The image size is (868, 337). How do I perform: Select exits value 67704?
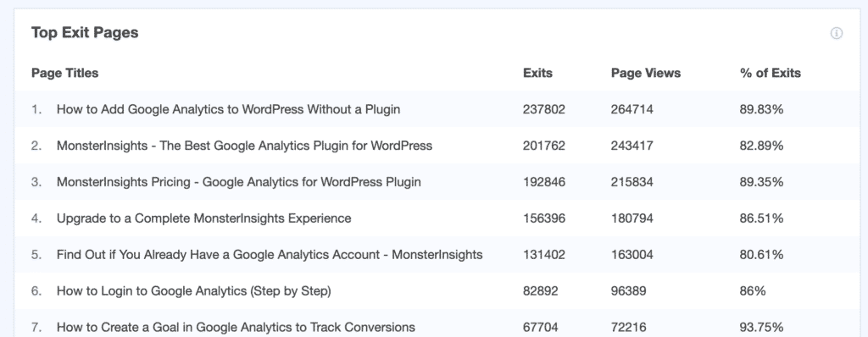[x=541, y=328]
